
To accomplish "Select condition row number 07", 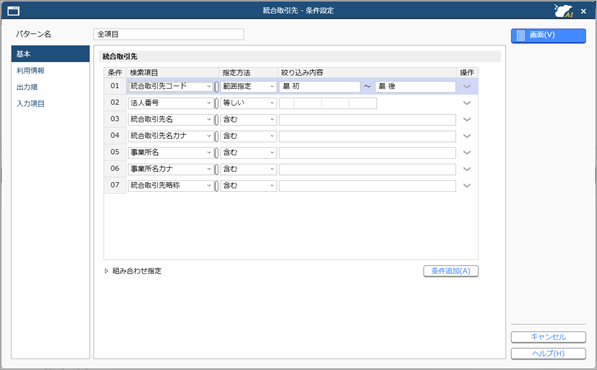I will click(x=115, y=185).
